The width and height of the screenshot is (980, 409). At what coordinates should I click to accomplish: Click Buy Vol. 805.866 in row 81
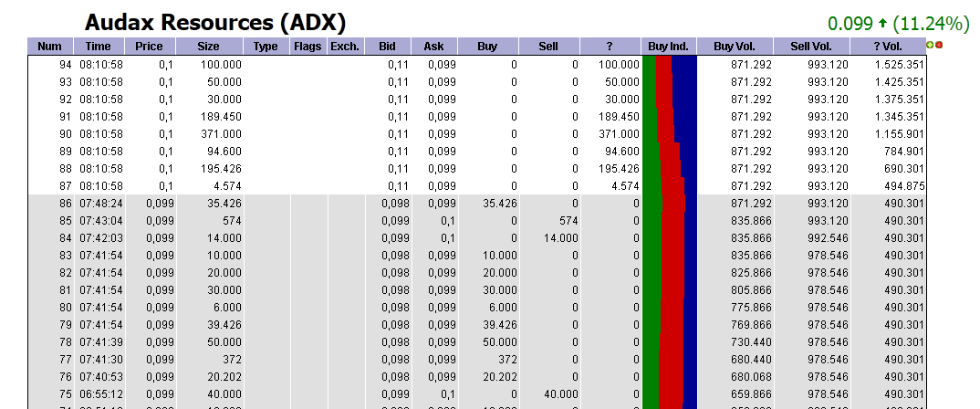751,290
